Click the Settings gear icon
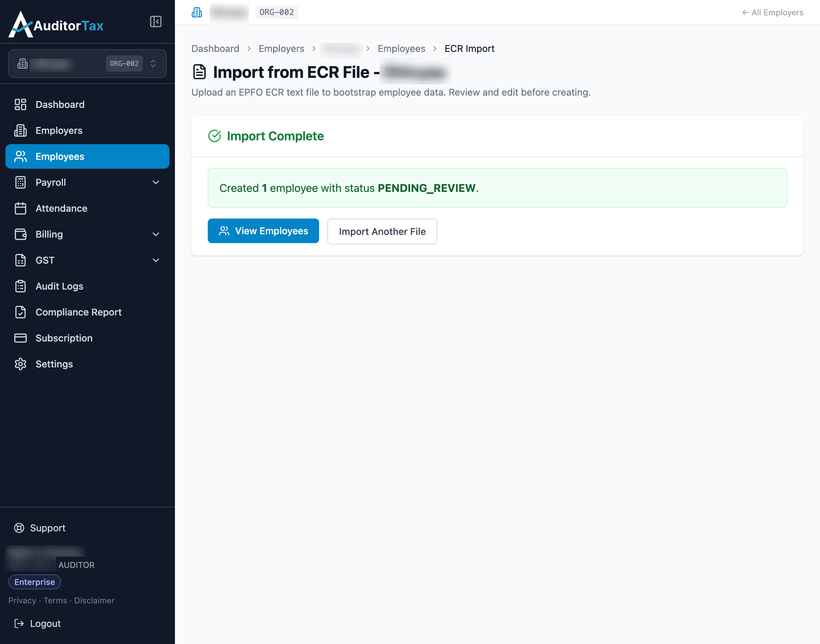Viewport: 820px width, 644px height. [x=20, y=364]
